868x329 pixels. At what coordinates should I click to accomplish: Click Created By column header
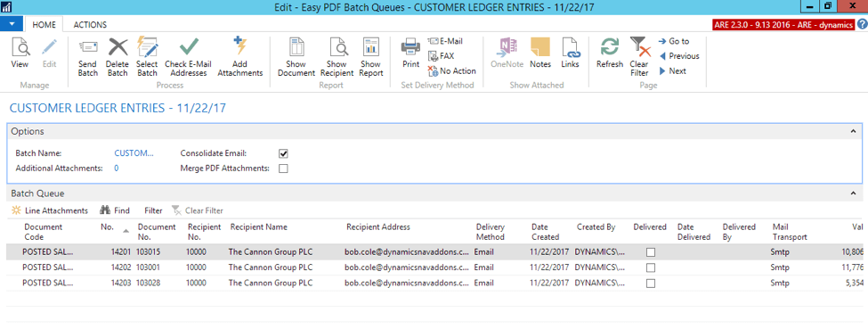point(596,227)
